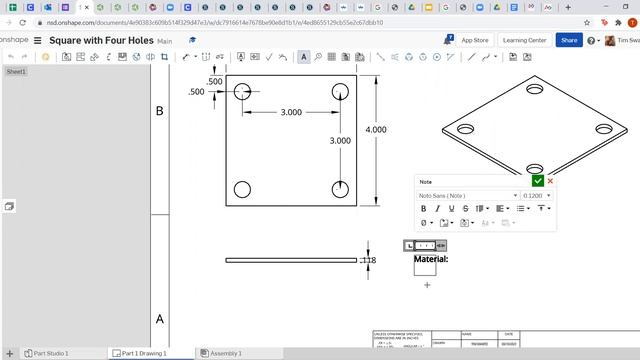Viewport: 640px width, 360px height.
Task: Select the .118 thickness dimension
Action: 368,260
